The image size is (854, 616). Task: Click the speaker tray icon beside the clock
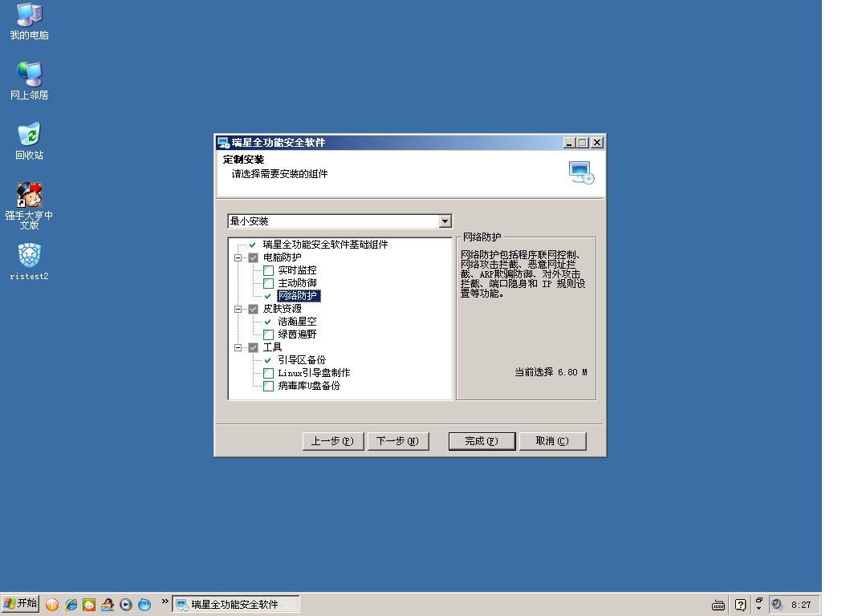[x=777, y=605]
